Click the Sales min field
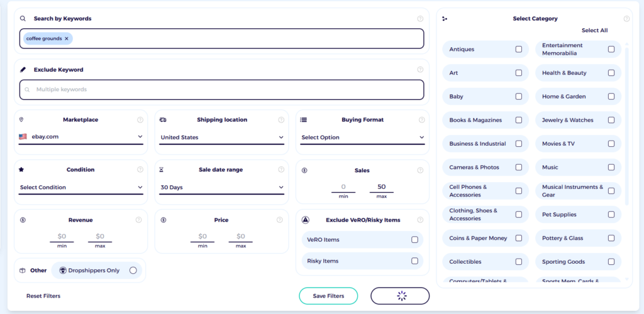 pyautogui.click(x=343, y=187)
